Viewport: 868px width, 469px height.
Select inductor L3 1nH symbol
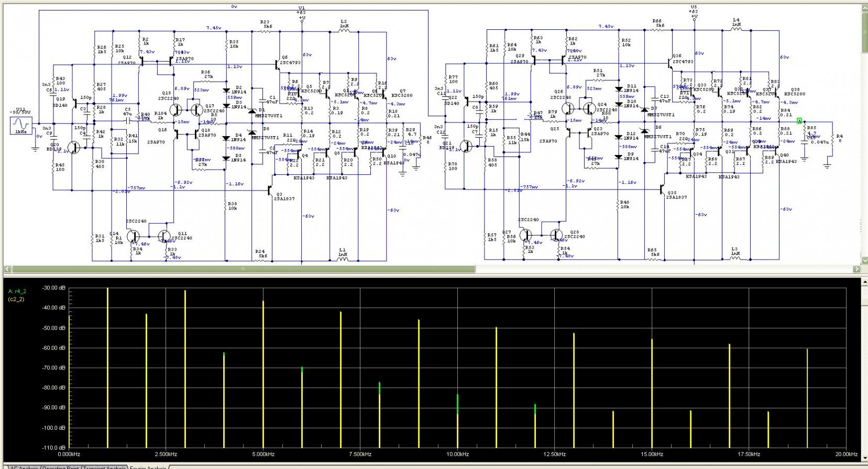coord(735,258)
